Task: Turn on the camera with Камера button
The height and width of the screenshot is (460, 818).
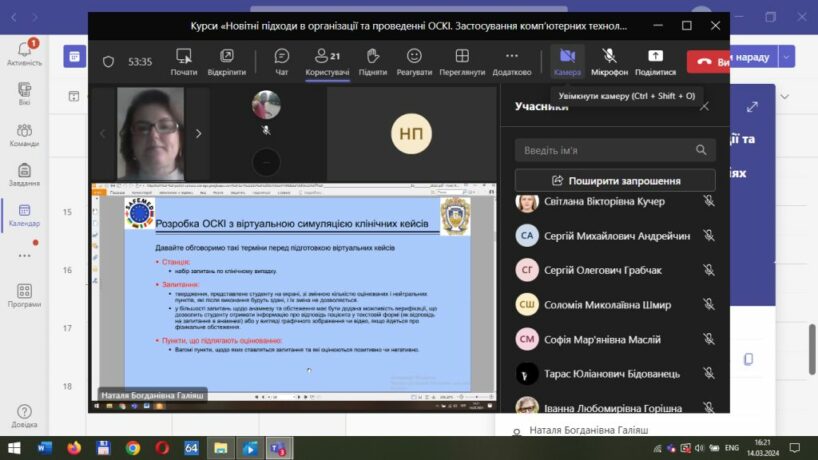Action: coord(567,61)
